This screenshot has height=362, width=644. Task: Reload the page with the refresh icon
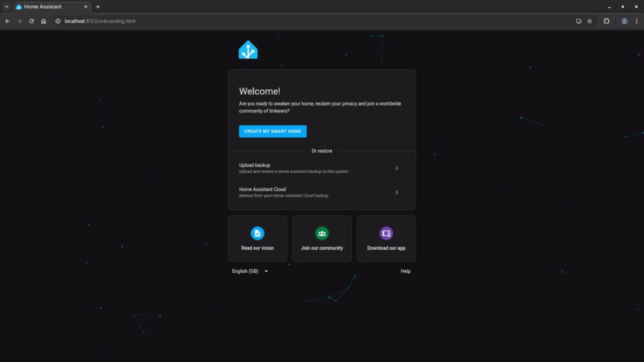point(31,21)
